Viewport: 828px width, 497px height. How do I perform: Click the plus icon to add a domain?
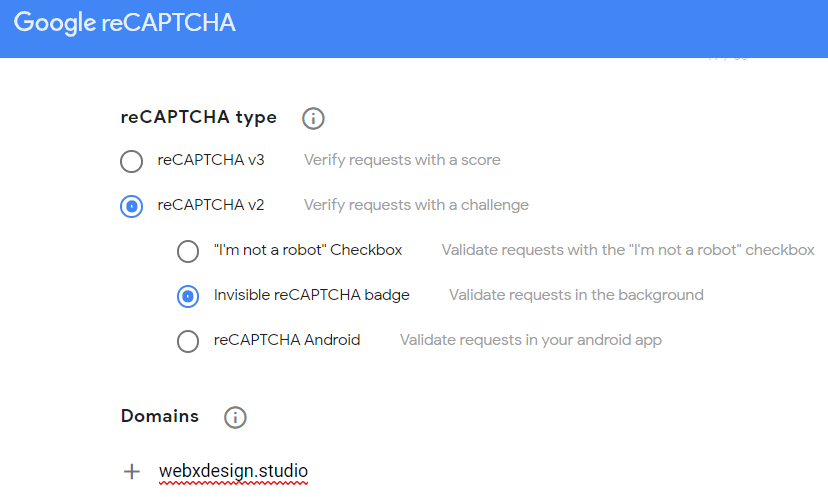[x=132, y=471]
